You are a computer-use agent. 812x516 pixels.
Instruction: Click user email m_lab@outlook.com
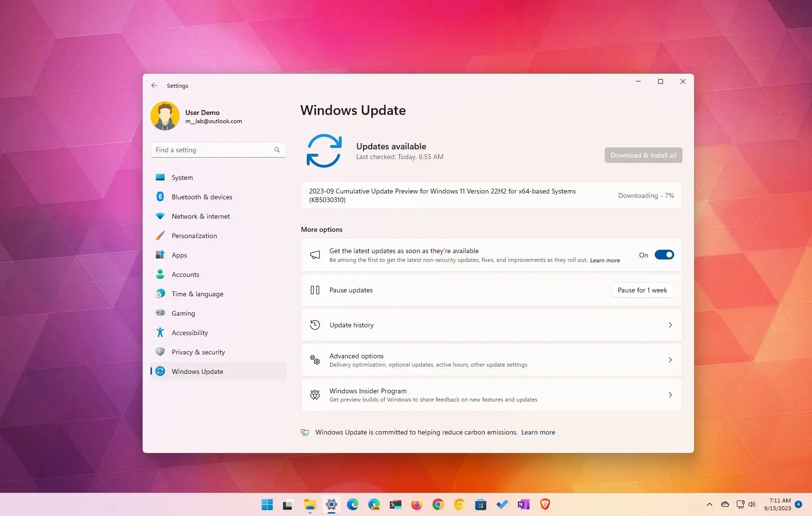pos(214,121)
